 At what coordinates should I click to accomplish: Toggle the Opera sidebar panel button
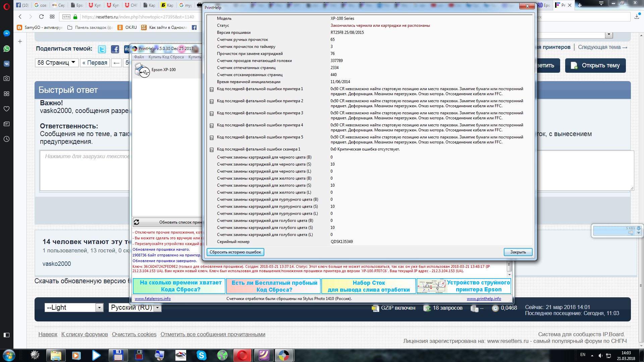click(6, 335)
